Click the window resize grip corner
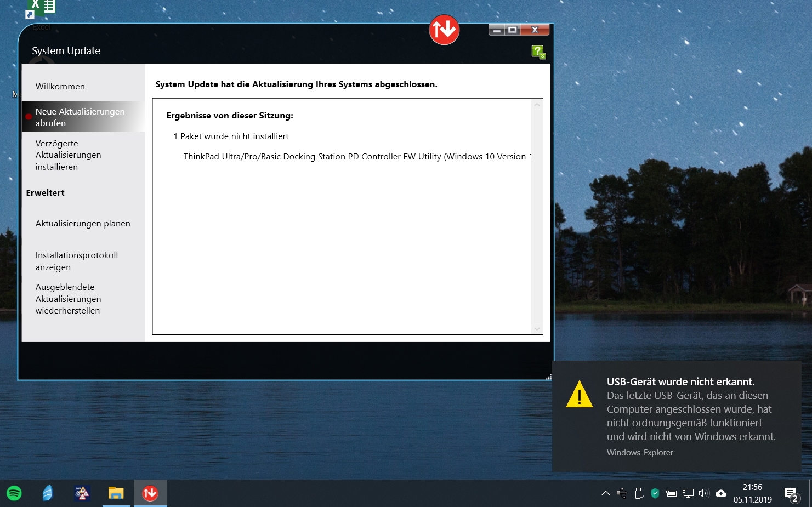This screenshot has height=507, width=812. pos(549,377)
